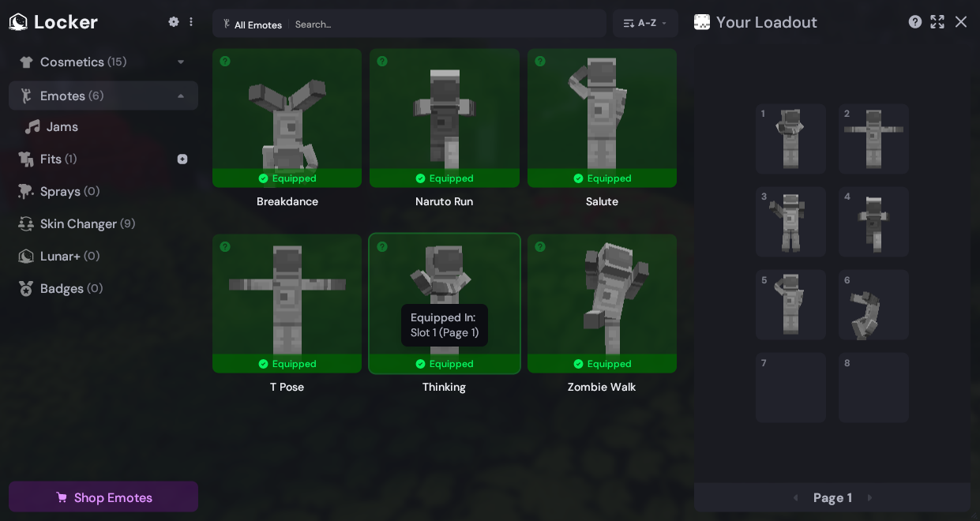This screenshot has width=980, height=521.
Task: Click the Zombie Walk emote name
Action: pos(602,388)
